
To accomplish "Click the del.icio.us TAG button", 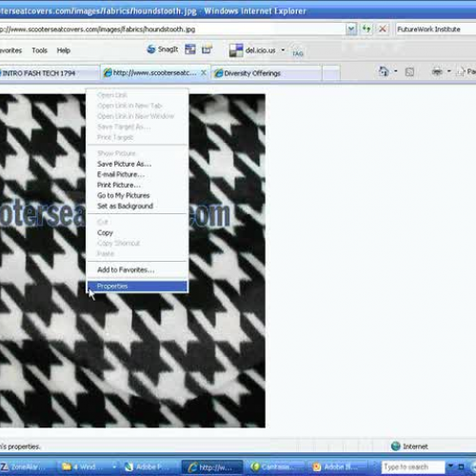I will pos(298,53).
